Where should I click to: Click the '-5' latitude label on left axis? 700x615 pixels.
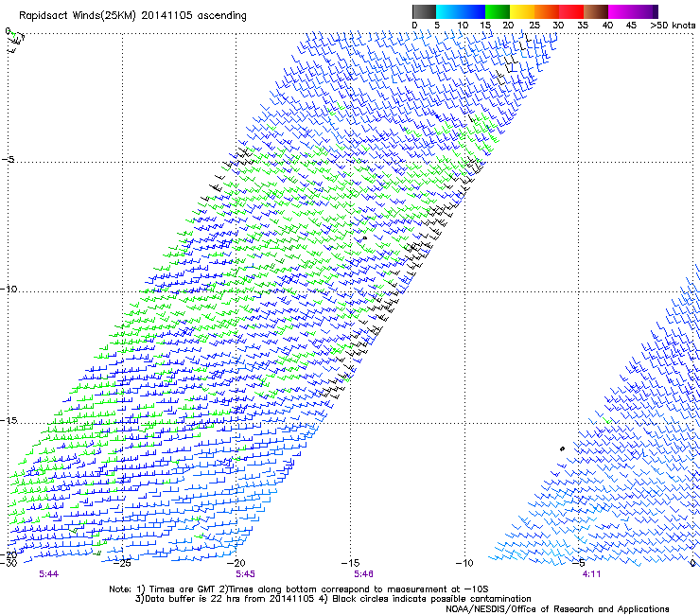(9, 159)
